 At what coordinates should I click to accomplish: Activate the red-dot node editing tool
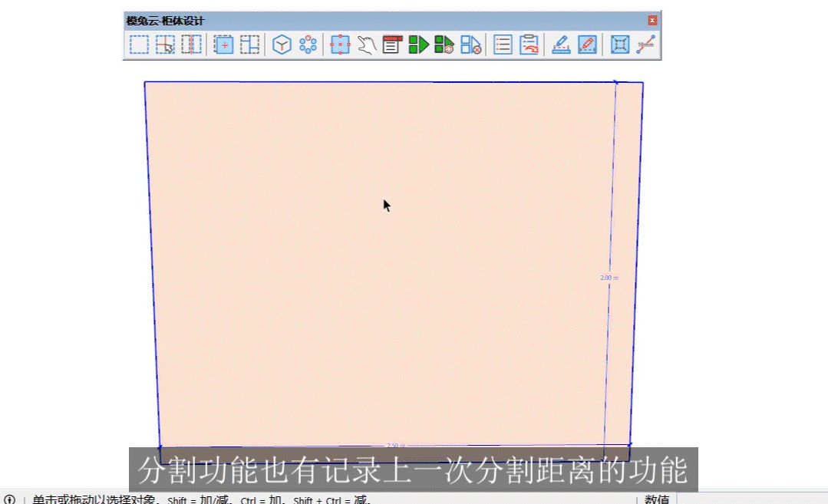coord(340,44)
